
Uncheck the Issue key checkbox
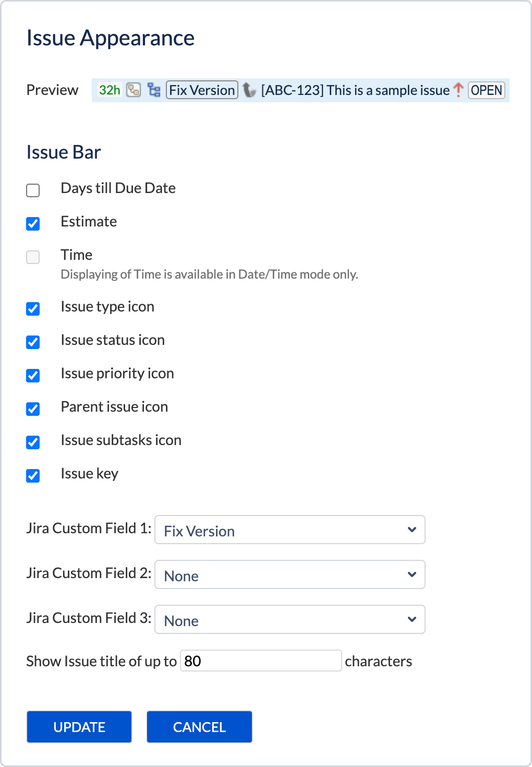pyautogui.click(x=33, y=476)
